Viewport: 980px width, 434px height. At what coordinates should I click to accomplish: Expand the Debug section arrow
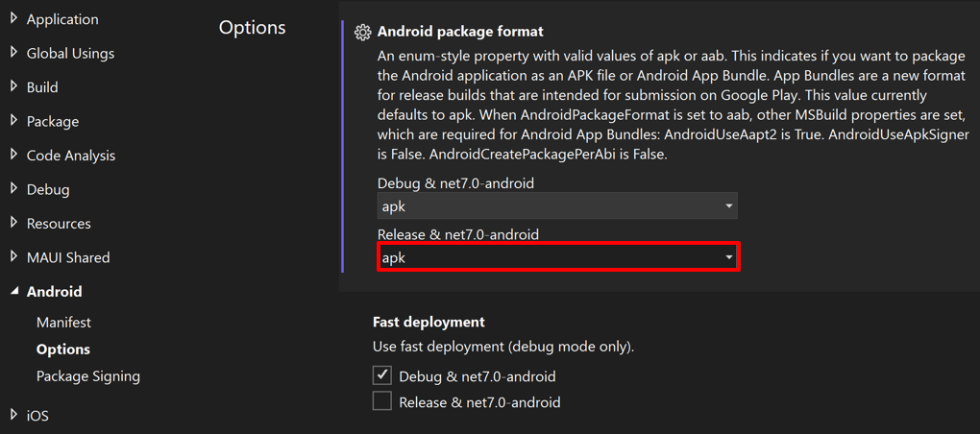(13, 189)
